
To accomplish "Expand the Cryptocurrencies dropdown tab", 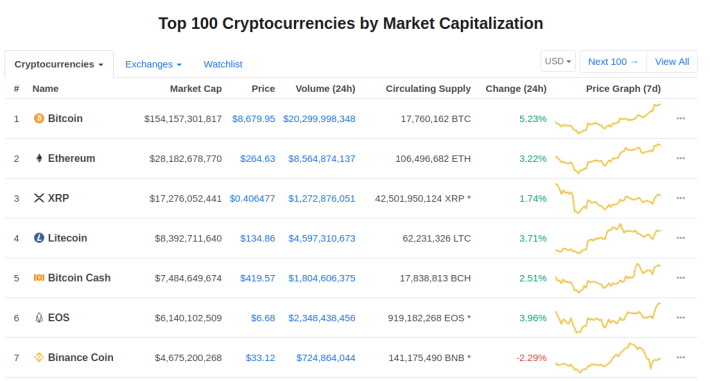I will point(59,64).
